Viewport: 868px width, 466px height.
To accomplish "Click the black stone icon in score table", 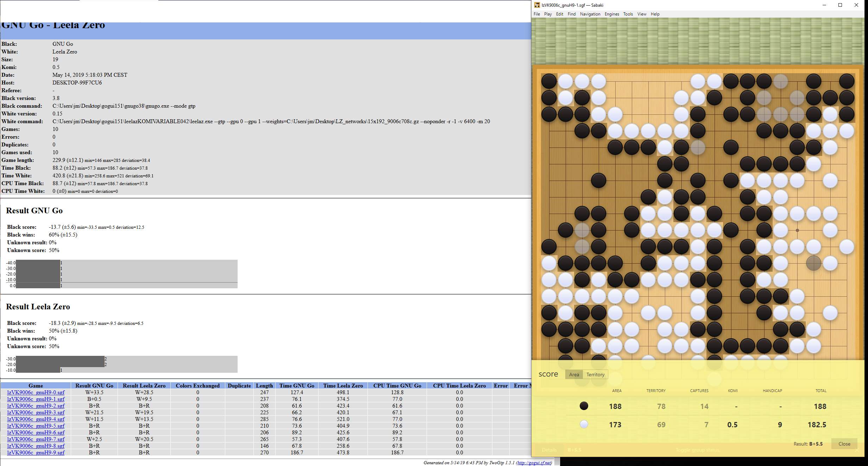I will 584,406.
